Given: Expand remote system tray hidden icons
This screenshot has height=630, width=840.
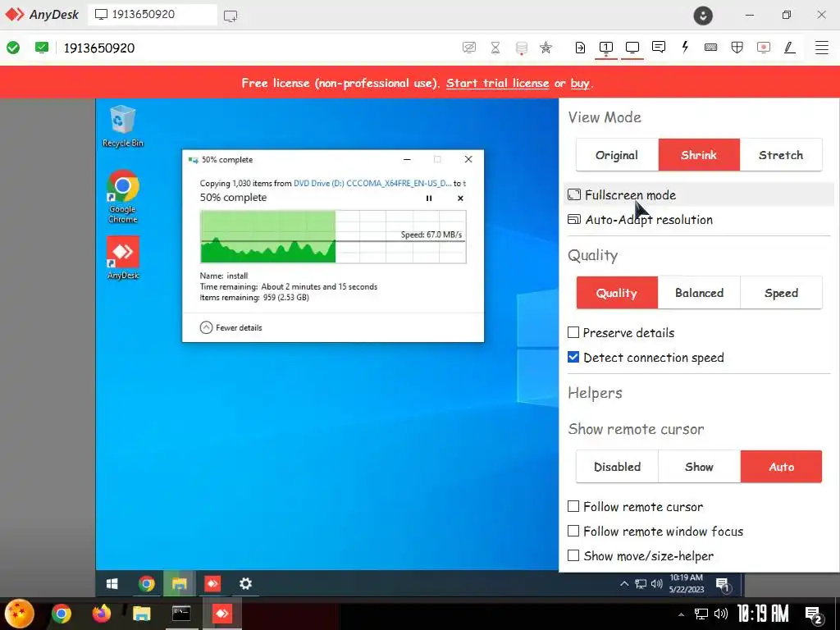Looking at the screenshot, I should pyautogui.click(x=624, y=584).
